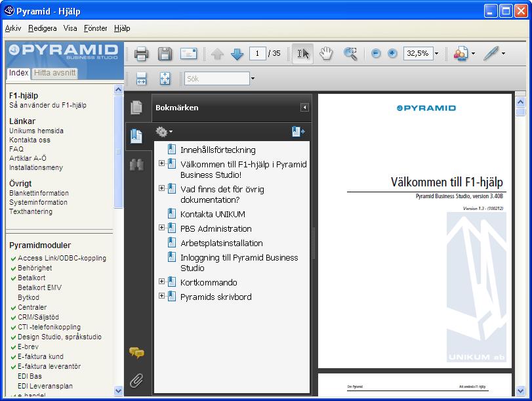Go to previous page with up arrow

[218, 54]
